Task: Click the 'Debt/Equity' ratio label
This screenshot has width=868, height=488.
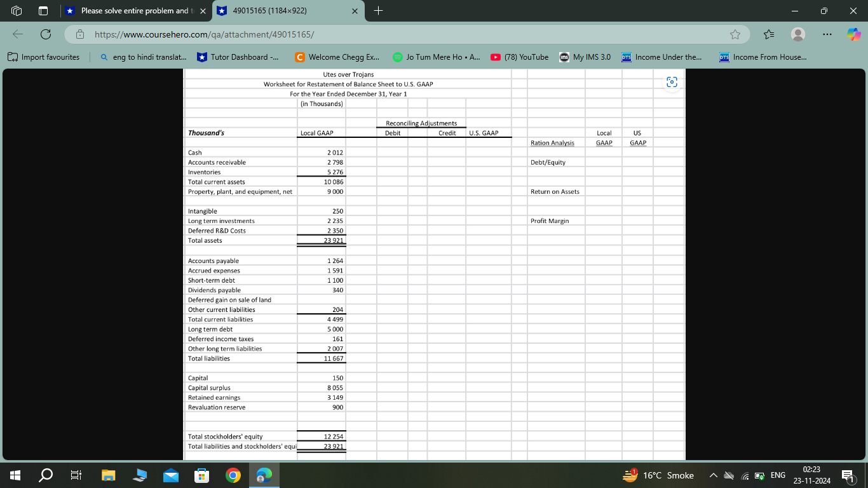Action: (x=548, y=162)
